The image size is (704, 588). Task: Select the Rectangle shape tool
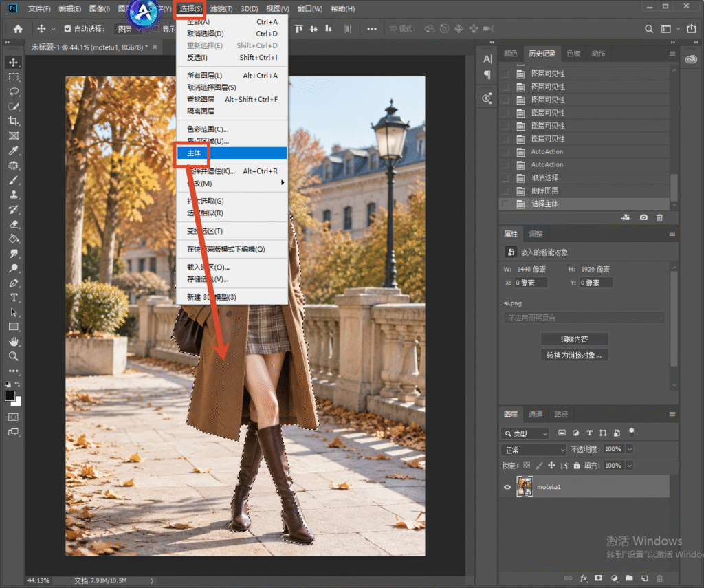(14, 327)
